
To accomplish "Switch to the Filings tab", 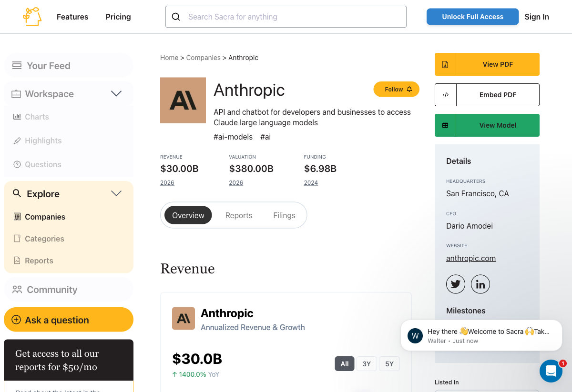I will click(x=284, y=215).
